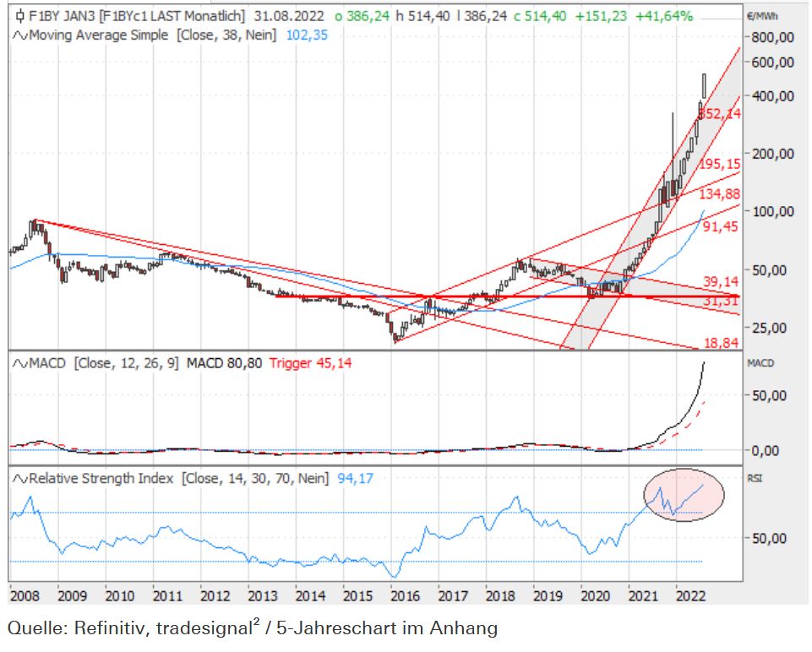
Task: Click the RSI value 94,17
Action: coord(355,479)
